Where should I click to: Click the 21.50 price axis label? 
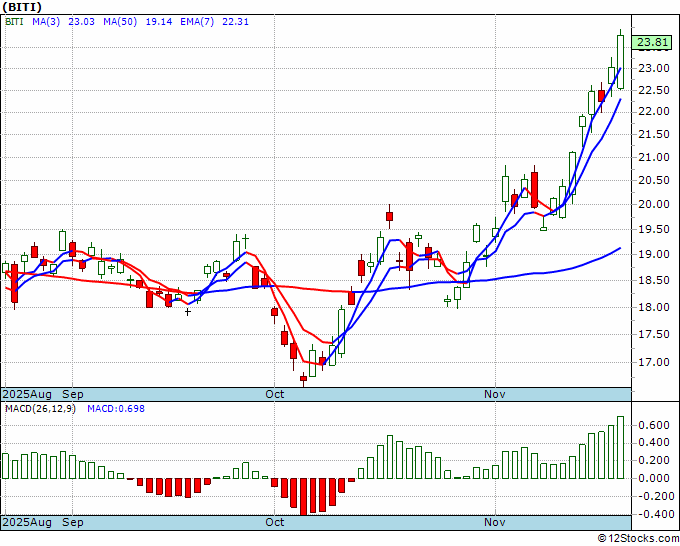point(654,134)
